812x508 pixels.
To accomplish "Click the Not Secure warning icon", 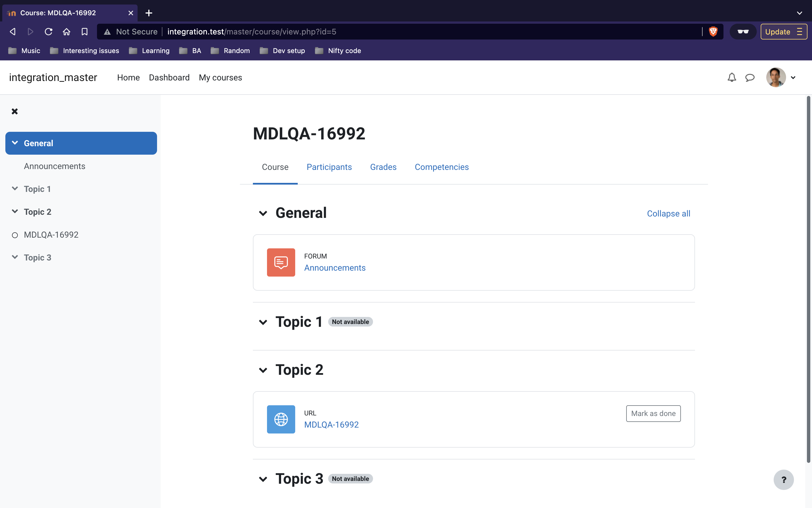I will [107, 32].
